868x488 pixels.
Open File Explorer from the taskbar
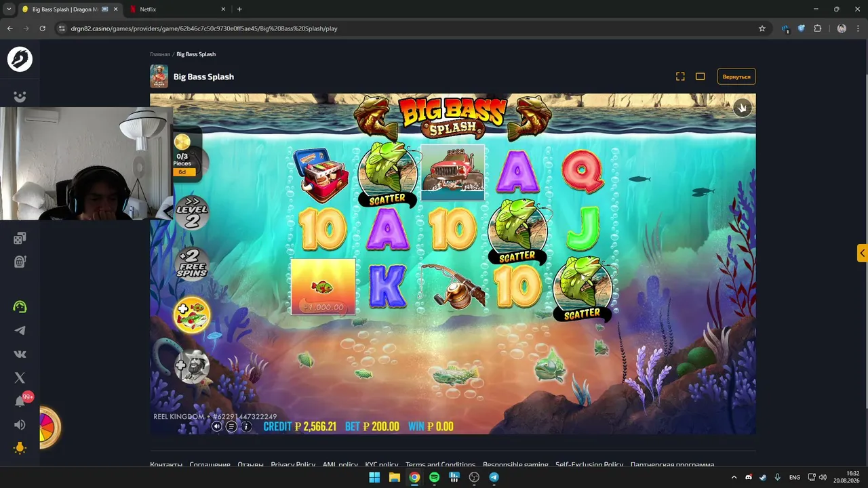[x=395, y=477]
